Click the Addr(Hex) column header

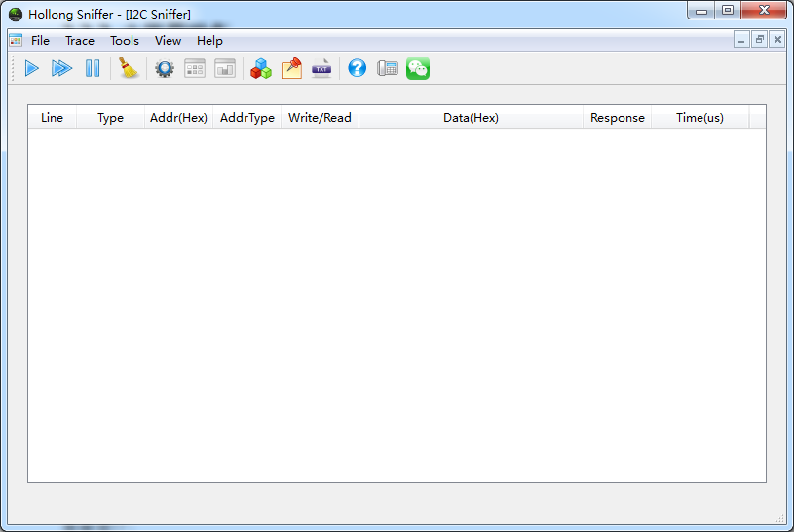[178, 118]
